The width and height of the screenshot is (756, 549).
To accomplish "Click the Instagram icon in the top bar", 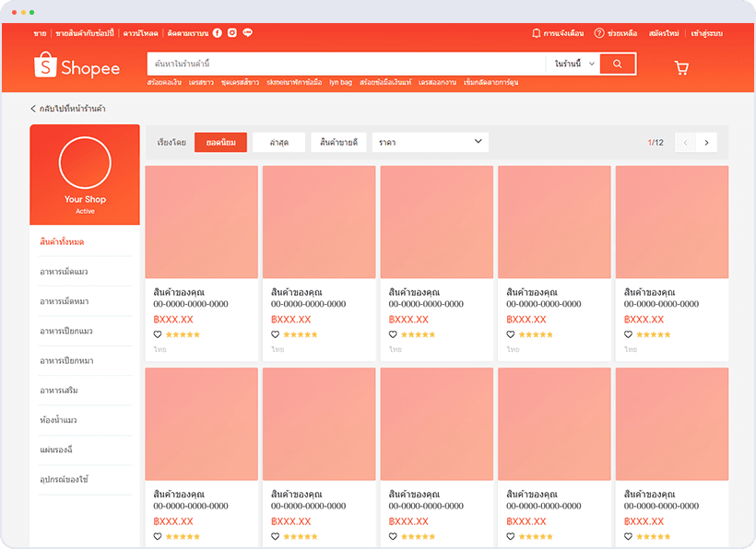I will tap(231, 31).
